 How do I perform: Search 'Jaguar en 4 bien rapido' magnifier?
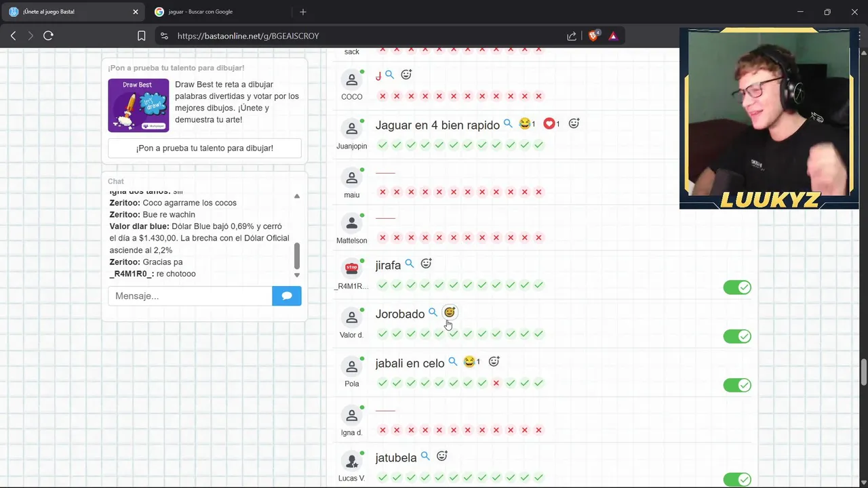click(508, 124)
